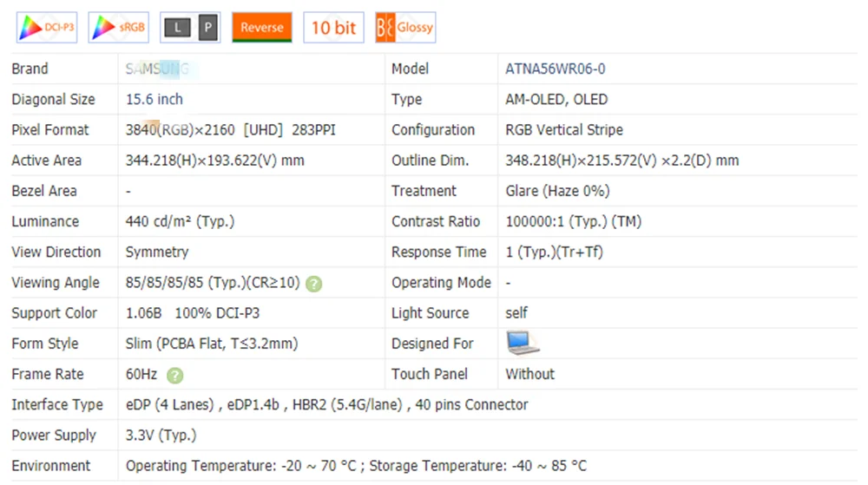The width and height of the screenshot is (868, 485).
Task: Click the DCI-P3 color gamut badge
Action: 47,28
